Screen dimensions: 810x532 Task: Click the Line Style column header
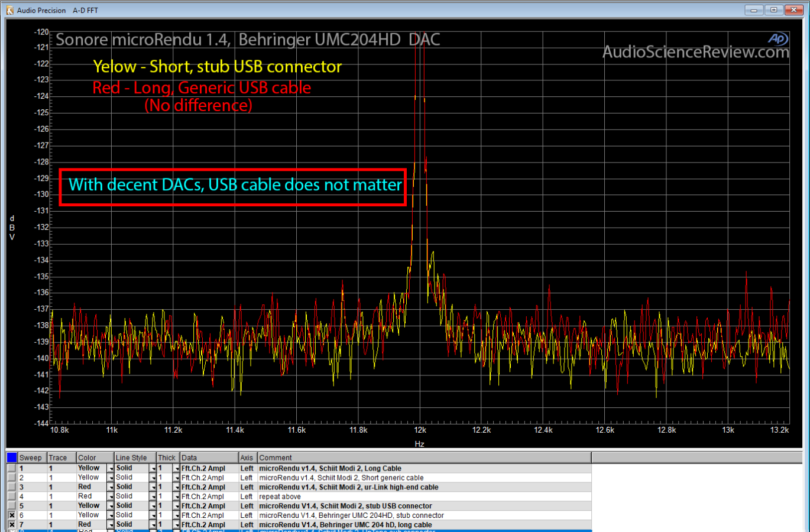click(x=135, y=458)
